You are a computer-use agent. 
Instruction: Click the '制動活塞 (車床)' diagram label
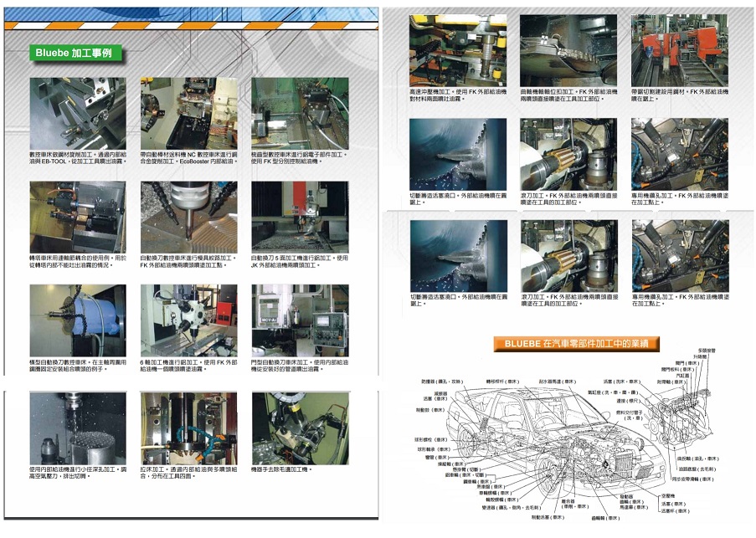pos(548,517)
